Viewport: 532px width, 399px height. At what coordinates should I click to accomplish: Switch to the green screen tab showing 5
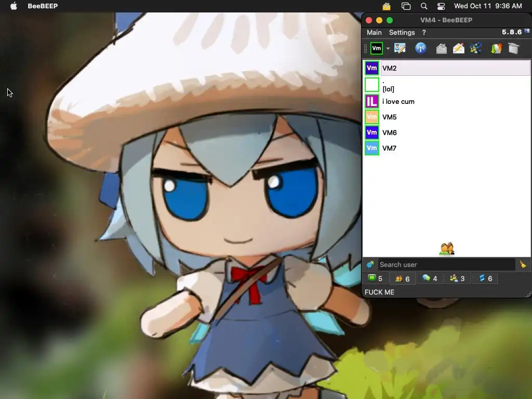coord(376,278)
